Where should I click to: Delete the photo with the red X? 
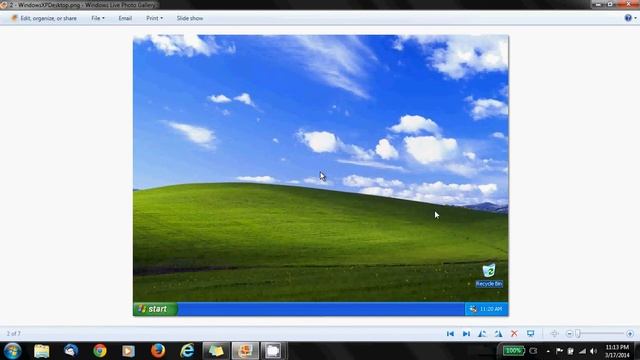514,333
